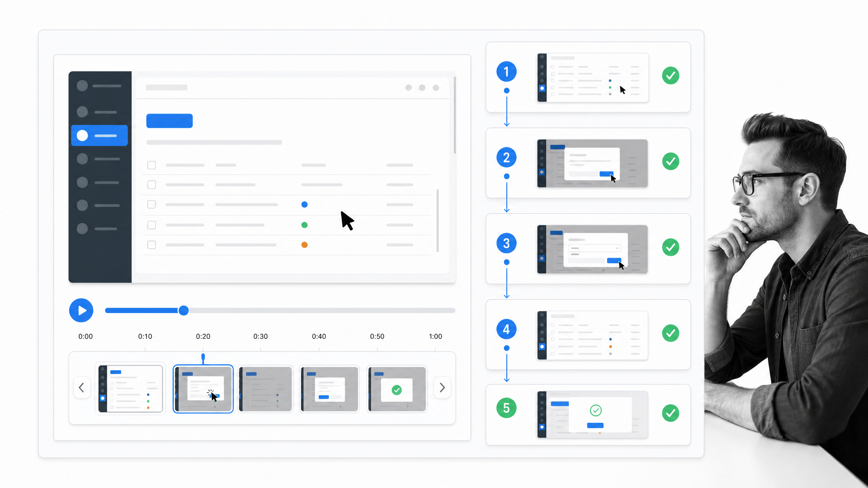Toggle checkbox in the green-dot status row
This screenshot has width=868, height=488.
(x=151, y=225)
